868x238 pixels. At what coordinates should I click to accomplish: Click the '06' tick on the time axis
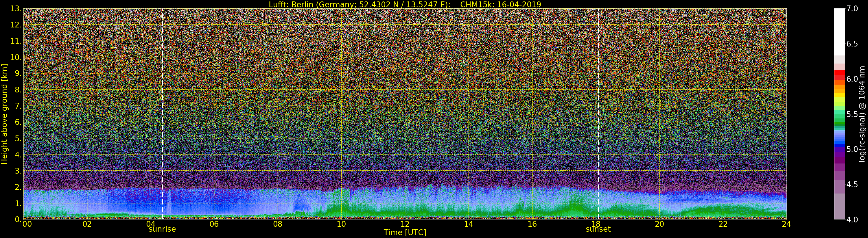coord(214,224)
